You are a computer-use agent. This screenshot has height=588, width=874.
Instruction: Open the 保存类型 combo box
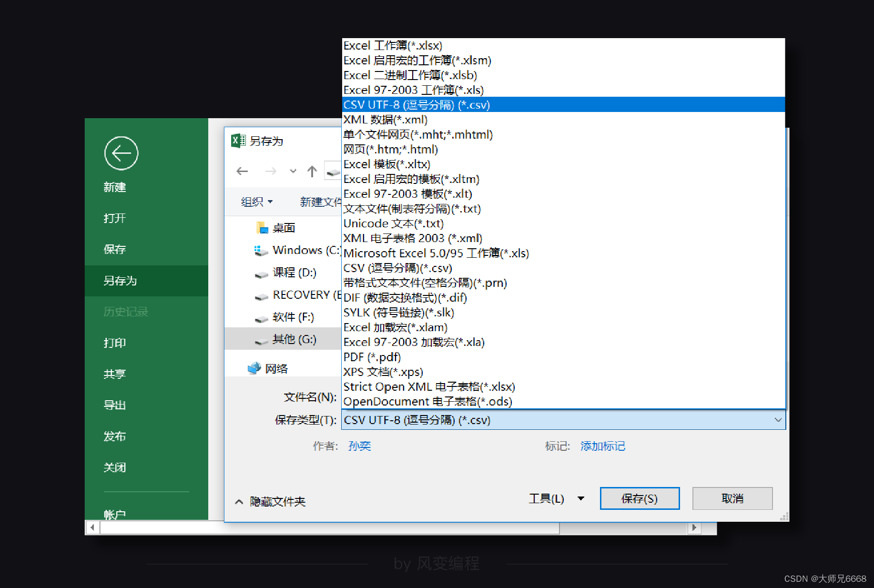coord(563,420)
